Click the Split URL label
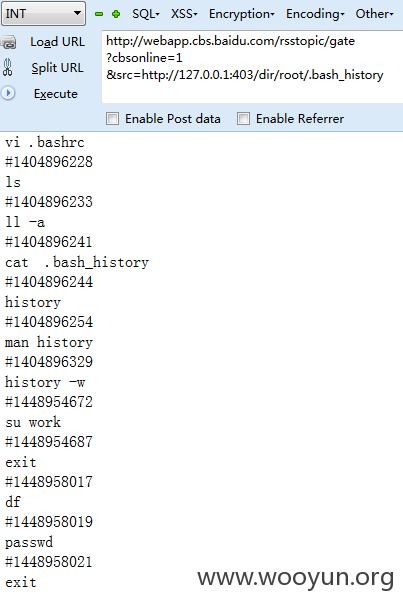Screen dimensions: 403x606 [57, 68]
